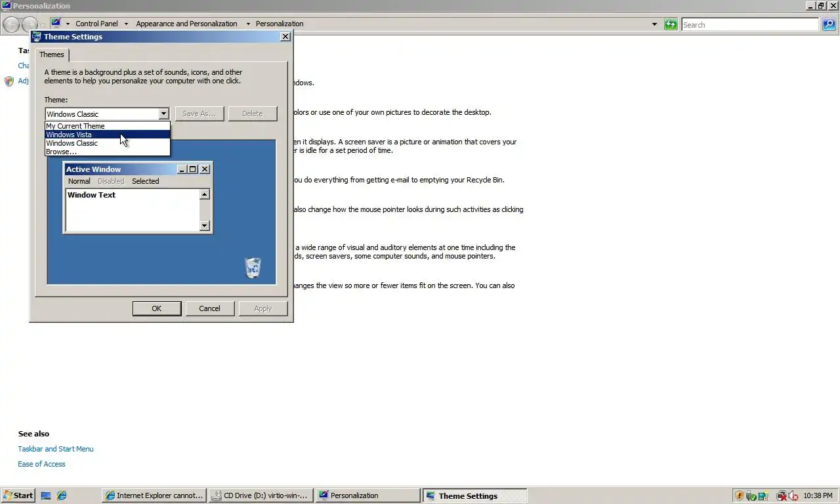The height and width of the screenshot is (504, 840).
Task: Click the blue tray icon before the network icon
Action: click(x=763, y=496)
